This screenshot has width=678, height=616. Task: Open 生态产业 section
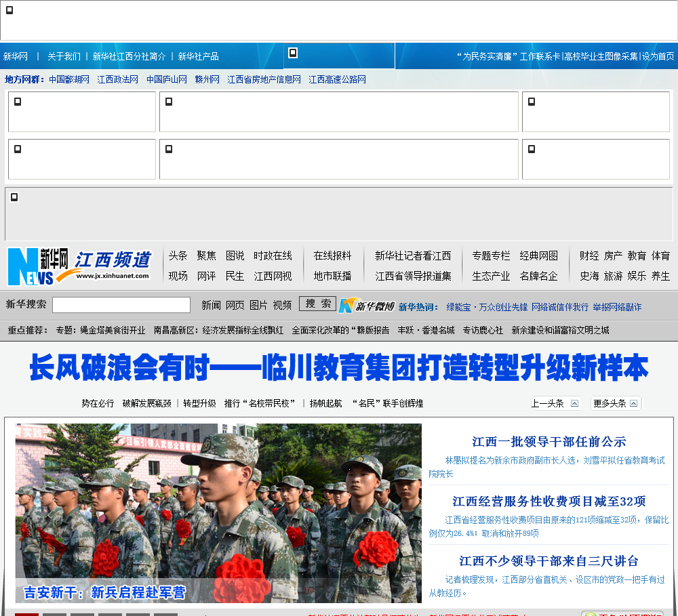(x=491, y=276)
